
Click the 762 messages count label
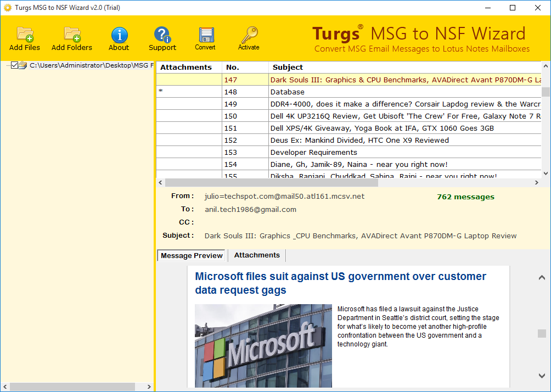pos(465,197)
